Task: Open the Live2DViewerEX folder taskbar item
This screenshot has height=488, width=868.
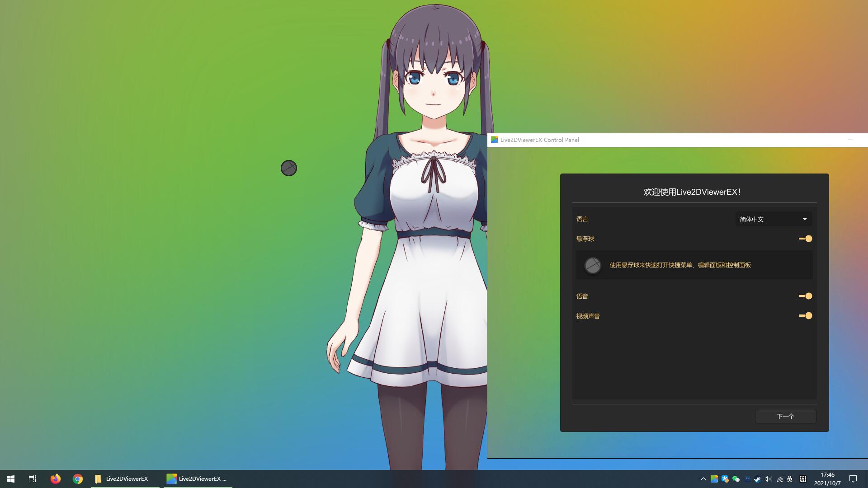Action: (x=125, y=479)
